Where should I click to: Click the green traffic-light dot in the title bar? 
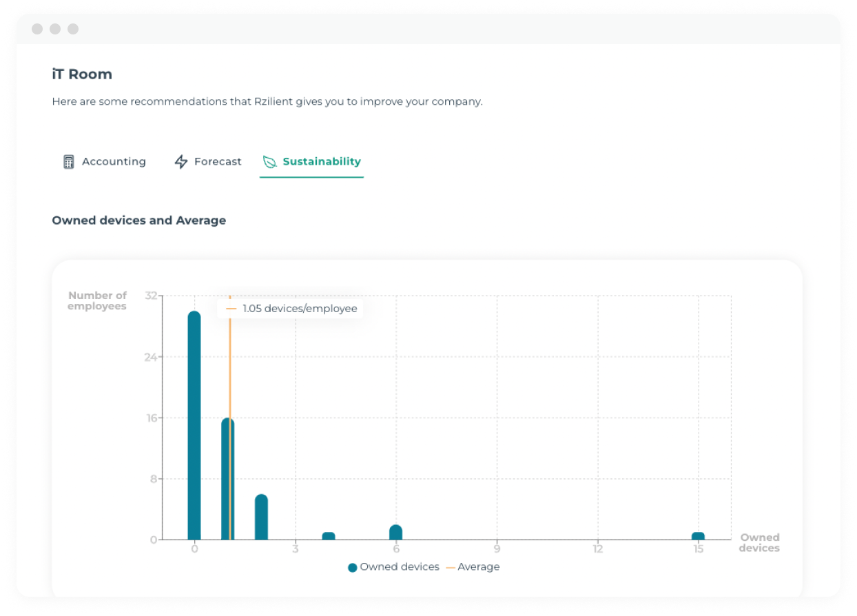tap(72, 29)
